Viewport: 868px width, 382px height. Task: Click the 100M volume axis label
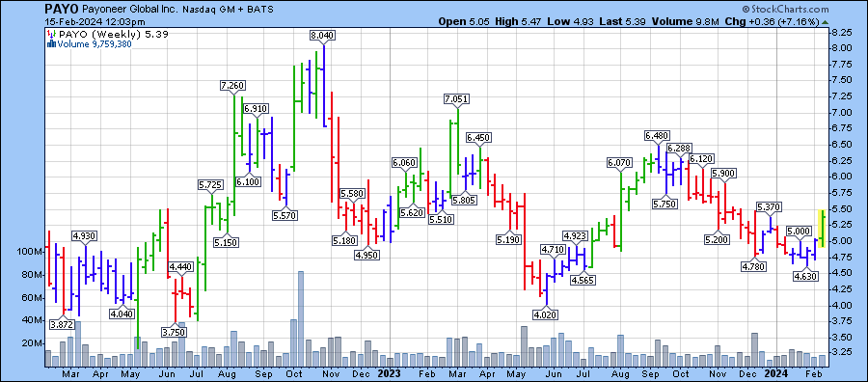pyautogui.click(x=29, y=252)
